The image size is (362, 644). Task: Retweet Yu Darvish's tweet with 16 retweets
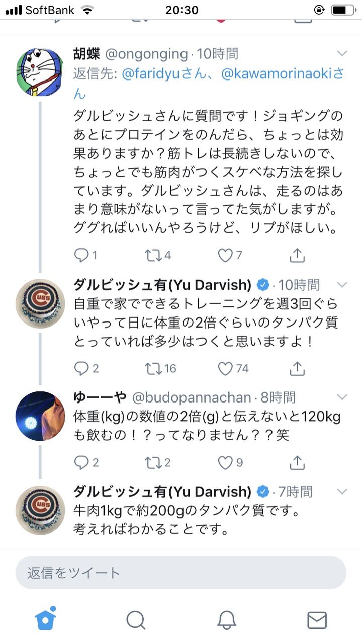point(152,369)
